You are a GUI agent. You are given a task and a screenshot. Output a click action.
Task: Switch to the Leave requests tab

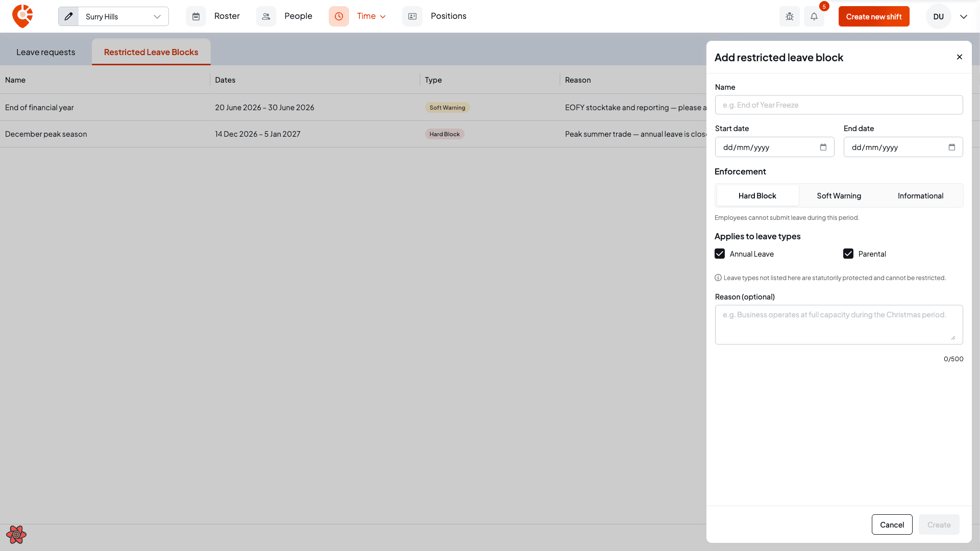(45, 52)
